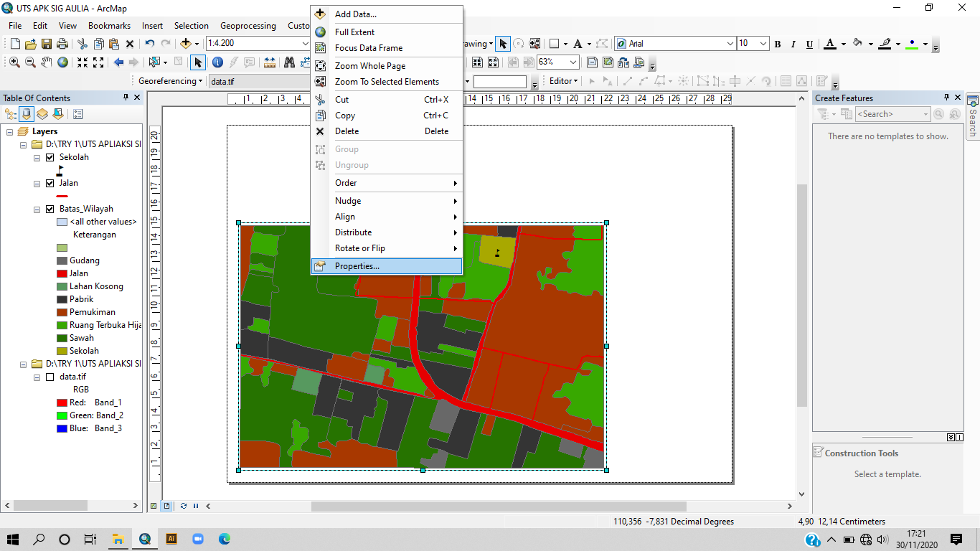Open the map scale 1:4.200 dropdown
The width and height of the screenshot is (980, 551).
tap(305, 44)
